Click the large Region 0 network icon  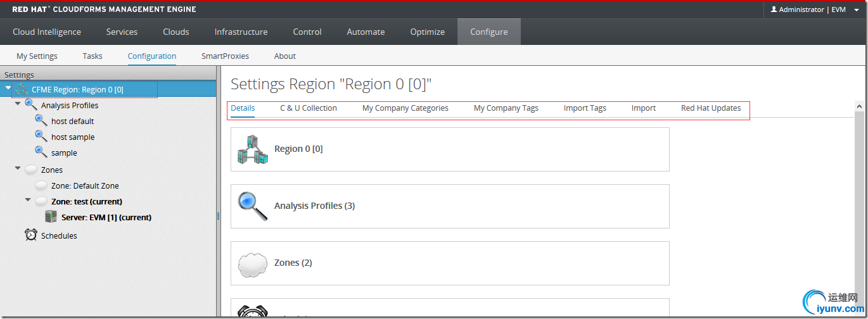pyautogui.click(x=252, y=149)
